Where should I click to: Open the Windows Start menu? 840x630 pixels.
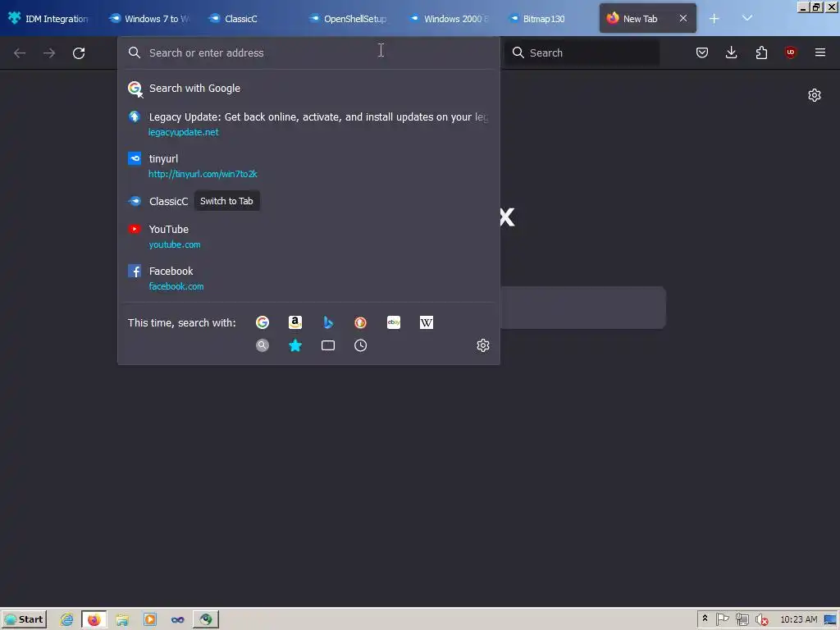pos(24,619)
